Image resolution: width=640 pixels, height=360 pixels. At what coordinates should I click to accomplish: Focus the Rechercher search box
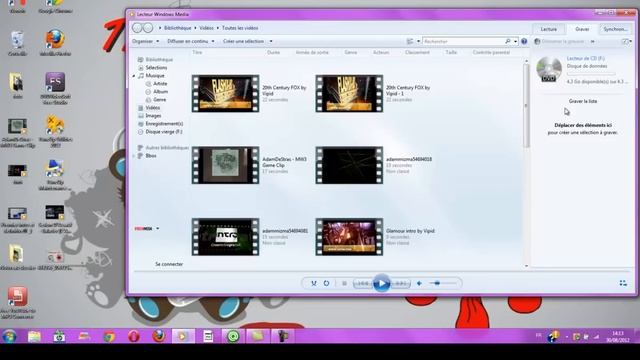pos(463,41)
